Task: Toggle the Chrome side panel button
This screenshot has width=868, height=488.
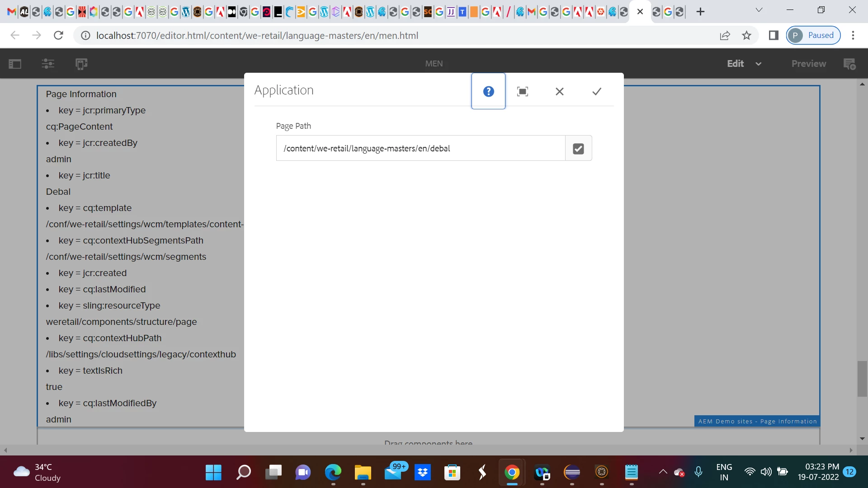Action: [x=774, y=35]
